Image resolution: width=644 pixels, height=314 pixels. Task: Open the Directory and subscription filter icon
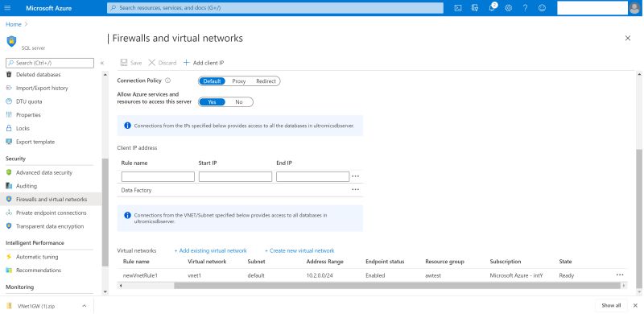tap(475, 8)
